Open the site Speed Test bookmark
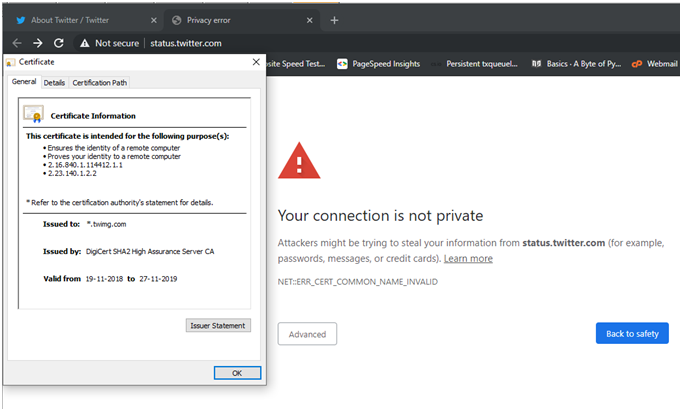This screenshot has height=411, width=682. point(296,64)
